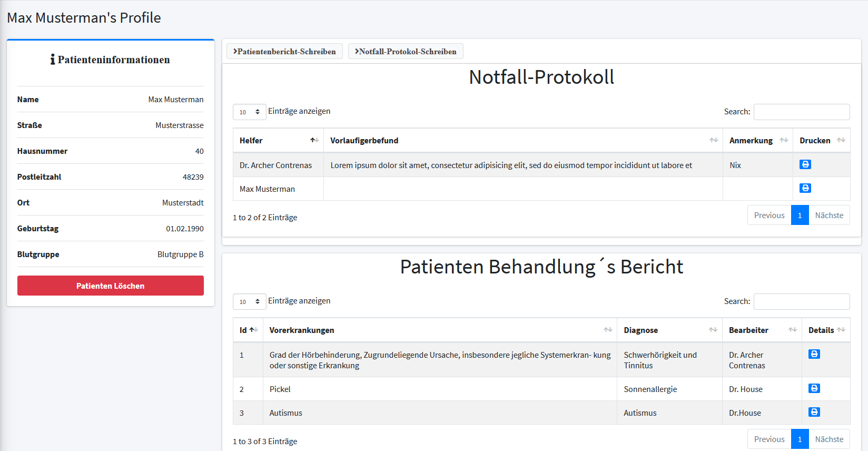Sort reports by Id column
This screenshot has height=451, width=868.
(248, 330)
